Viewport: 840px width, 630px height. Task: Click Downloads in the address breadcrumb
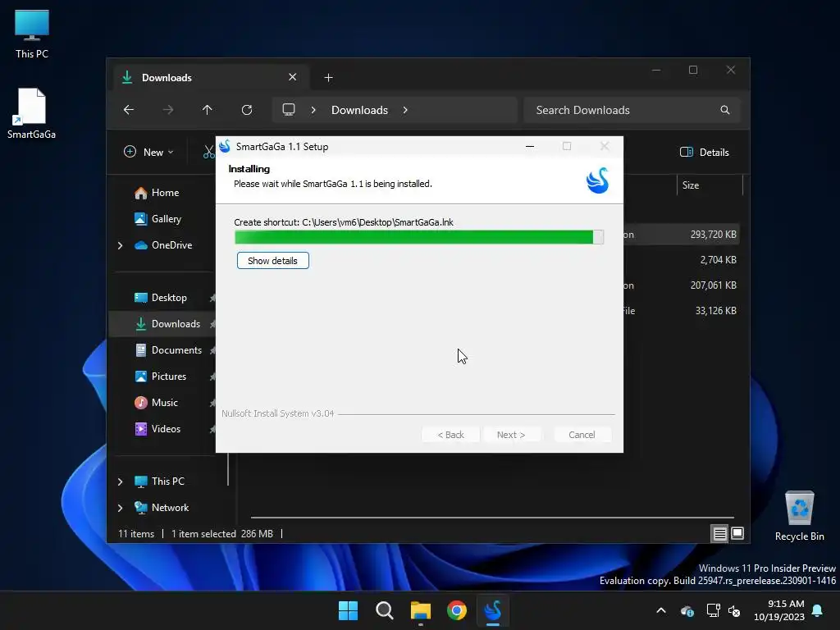[359, 110]
